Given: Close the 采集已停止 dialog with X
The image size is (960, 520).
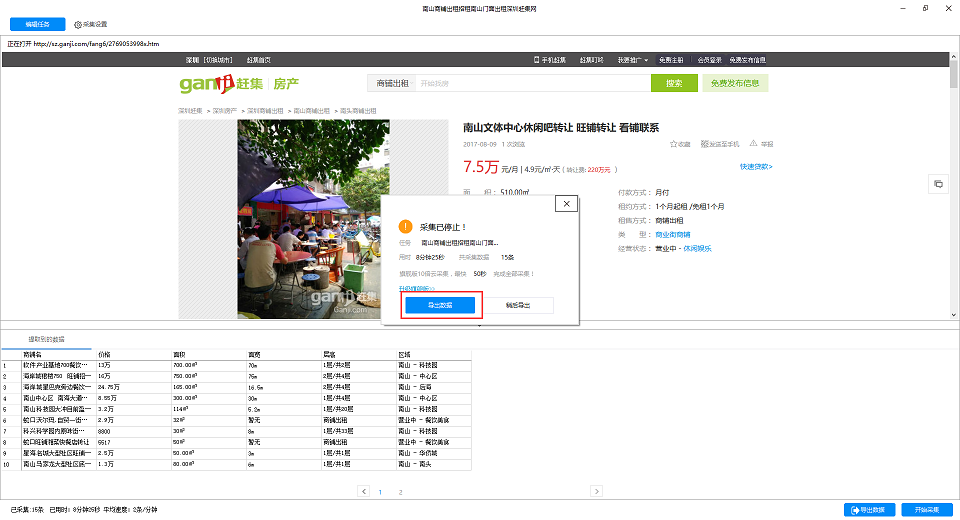Looking at the screenshot, I should click(566, 204).
